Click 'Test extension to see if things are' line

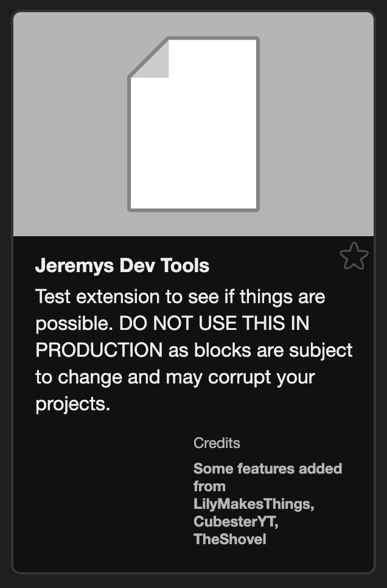(x=180, y=296)
